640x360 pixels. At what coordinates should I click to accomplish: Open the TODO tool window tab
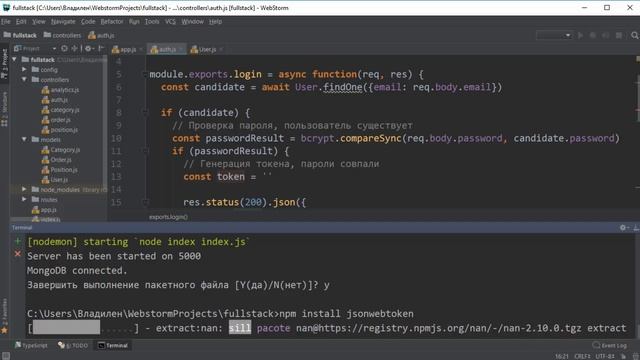[x=73, y=345]
